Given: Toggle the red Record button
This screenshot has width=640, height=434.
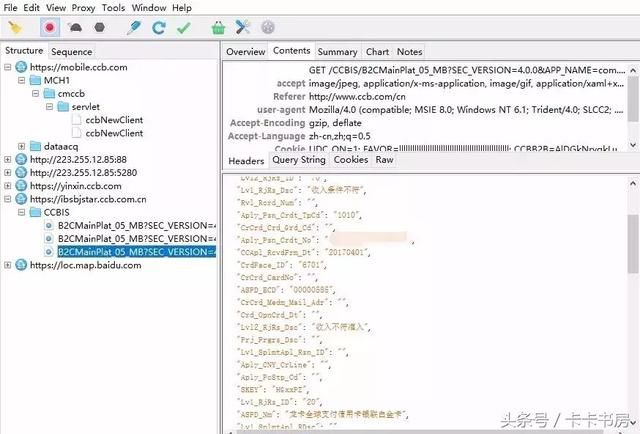Looking at the screenshot, I should point(50,28).
